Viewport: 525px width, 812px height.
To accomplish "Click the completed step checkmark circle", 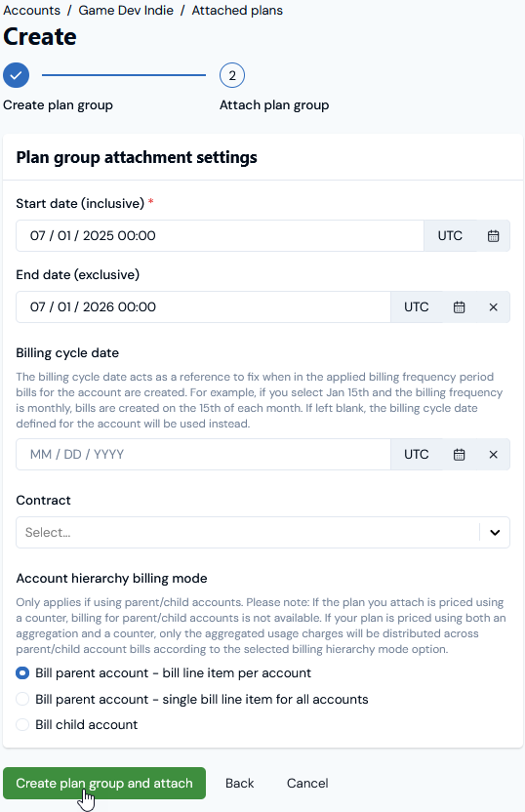I will 16,75.
